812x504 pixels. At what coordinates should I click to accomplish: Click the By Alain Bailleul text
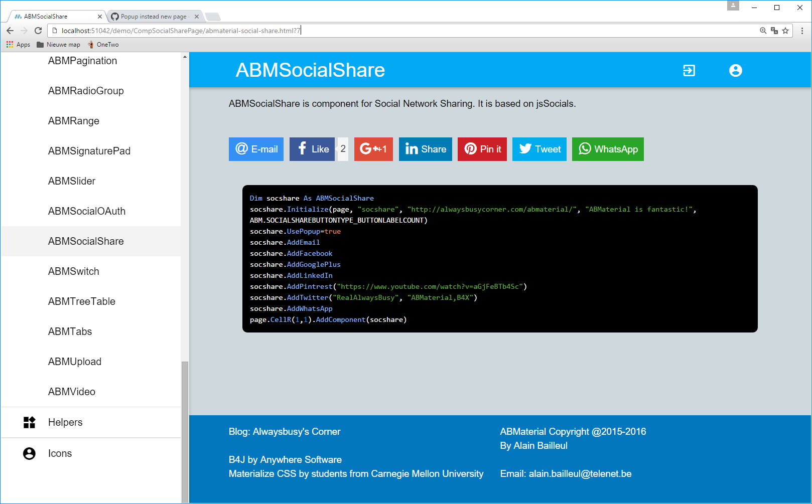tap(534, 446)
